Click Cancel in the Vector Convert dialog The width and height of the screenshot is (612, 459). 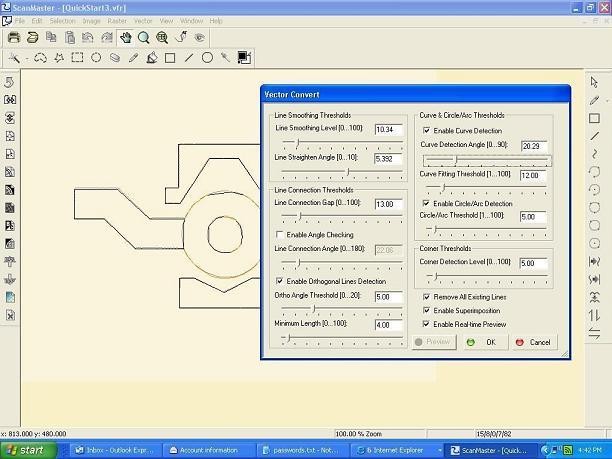tap(534, 342)
